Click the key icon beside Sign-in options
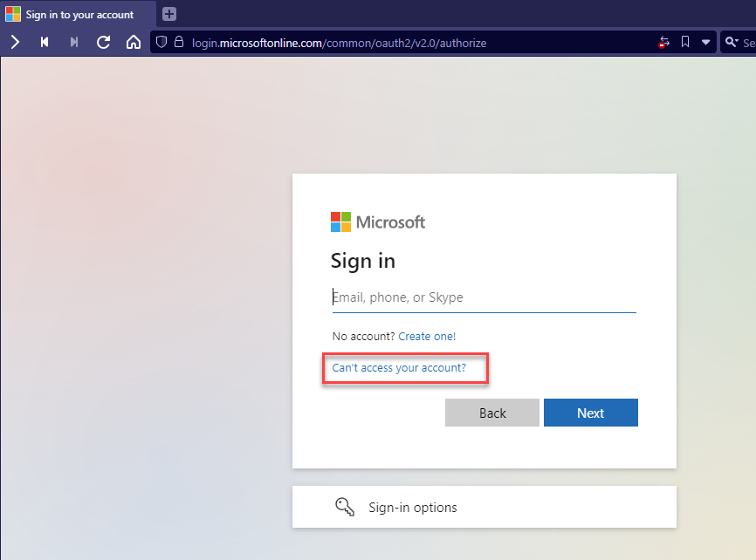 click(344, 507)
